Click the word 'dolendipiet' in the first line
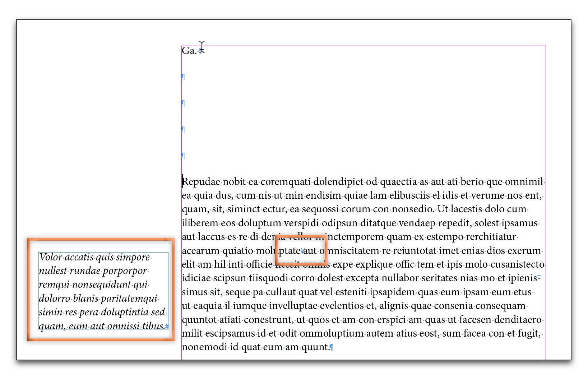Viewport: 588px width, 379px height. coord(338,182)
